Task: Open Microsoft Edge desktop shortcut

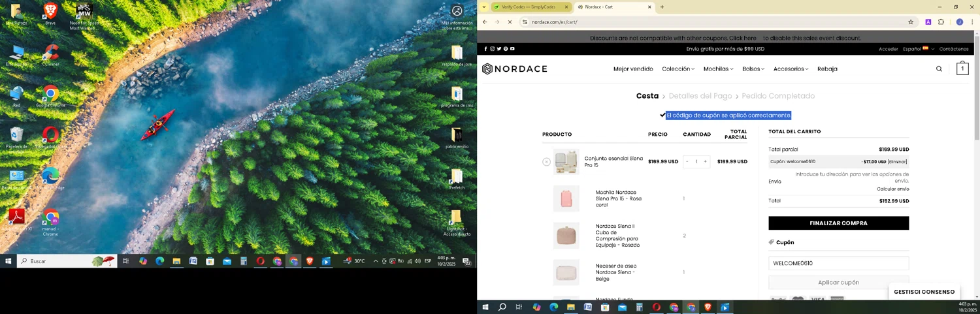Action: coord(50,179)
